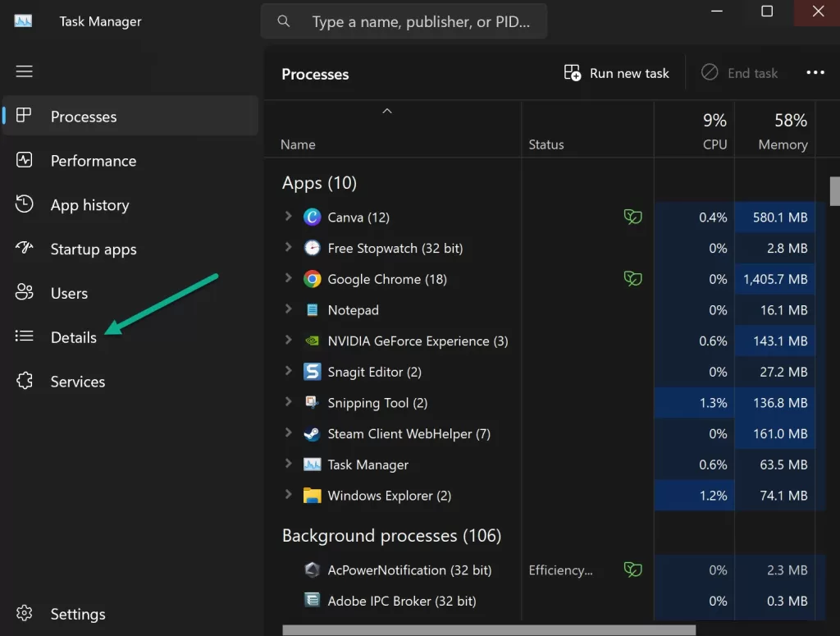Screen dimensions: 840x636
Task: Click efficiency mode leaf icon for Canva
Action: pyautogui.click(x=632, y=217)
